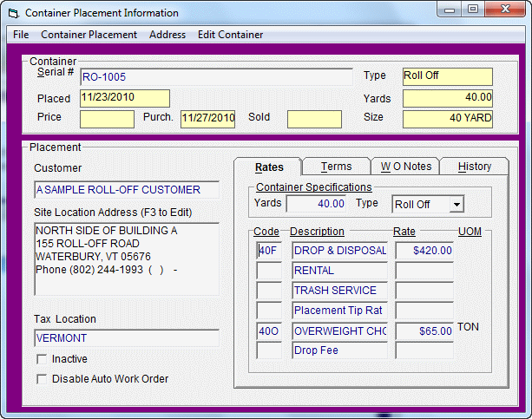This screenshot has width=532, height=419.
Task: Minimize the Container Placement Information window
Action: click(450, 10)
